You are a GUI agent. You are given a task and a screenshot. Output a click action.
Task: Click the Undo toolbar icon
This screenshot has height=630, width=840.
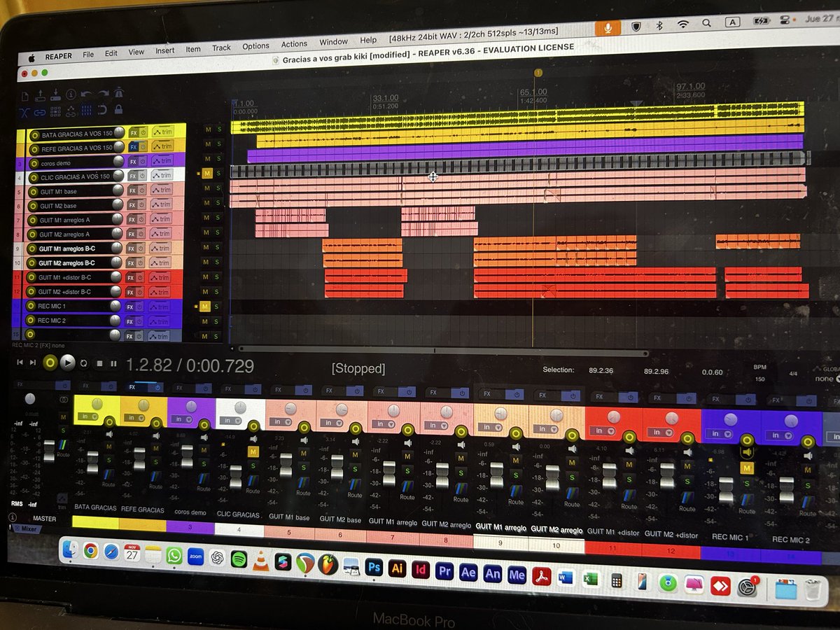pyautogui.click(x=87, y=94)
